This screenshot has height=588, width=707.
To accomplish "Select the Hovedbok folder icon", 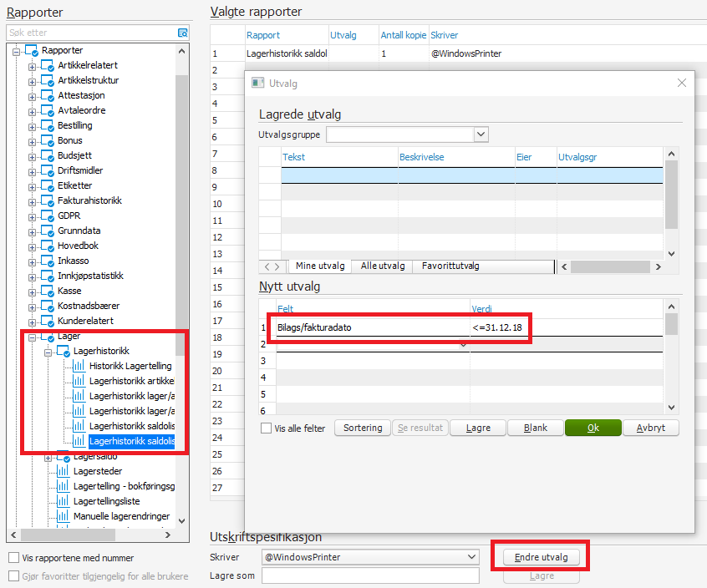I will click(48, 246).
